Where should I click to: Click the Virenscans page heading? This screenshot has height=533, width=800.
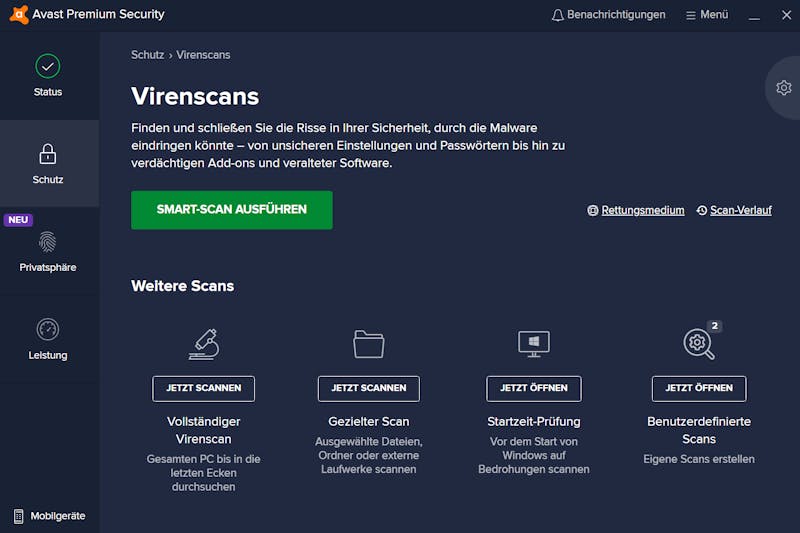pos(195,96)
